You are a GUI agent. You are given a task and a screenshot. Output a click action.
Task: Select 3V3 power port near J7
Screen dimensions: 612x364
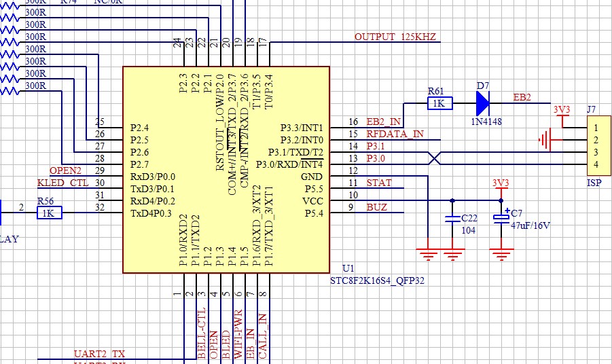(x=562, y=114)
